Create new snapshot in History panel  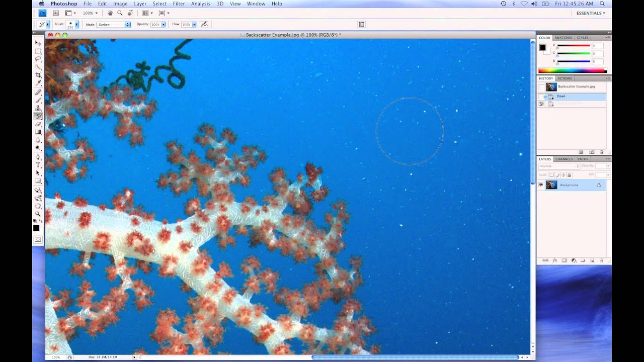pos(592,152)
